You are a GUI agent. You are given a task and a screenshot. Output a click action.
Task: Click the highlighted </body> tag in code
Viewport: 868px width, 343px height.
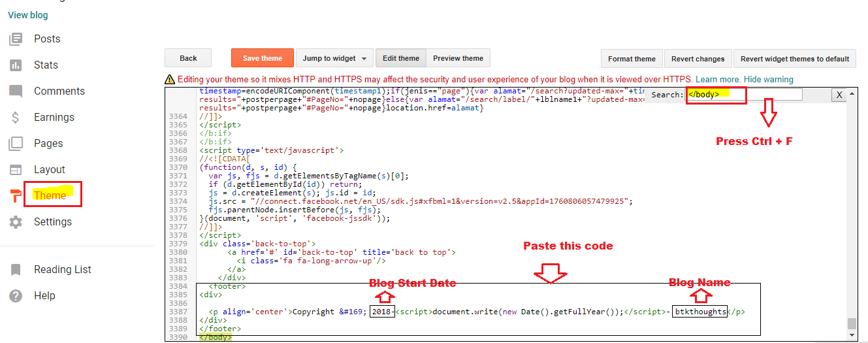point(216,337)
